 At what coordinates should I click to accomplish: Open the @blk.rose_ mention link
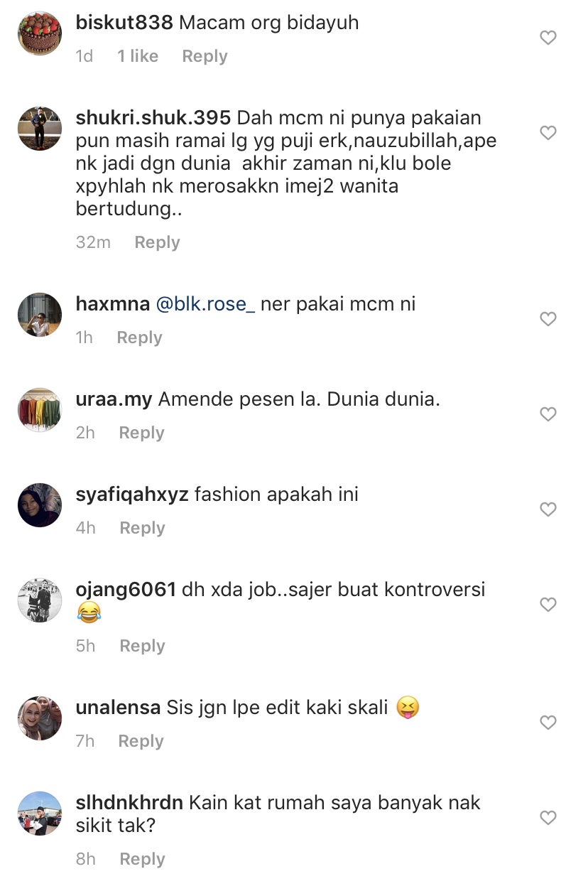tap(201, 304)
